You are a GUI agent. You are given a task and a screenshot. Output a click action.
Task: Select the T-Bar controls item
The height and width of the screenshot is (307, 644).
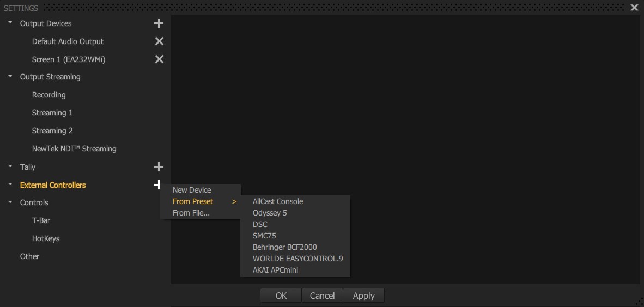41,220
